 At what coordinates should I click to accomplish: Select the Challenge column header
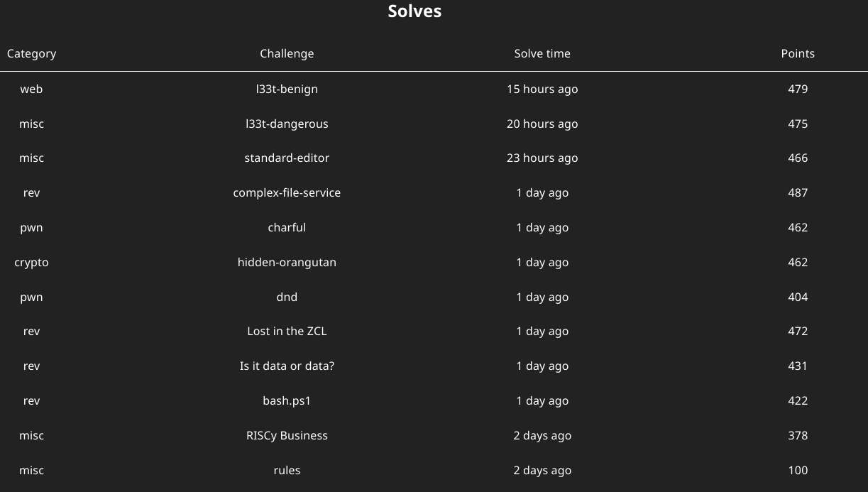pos(287,54)
